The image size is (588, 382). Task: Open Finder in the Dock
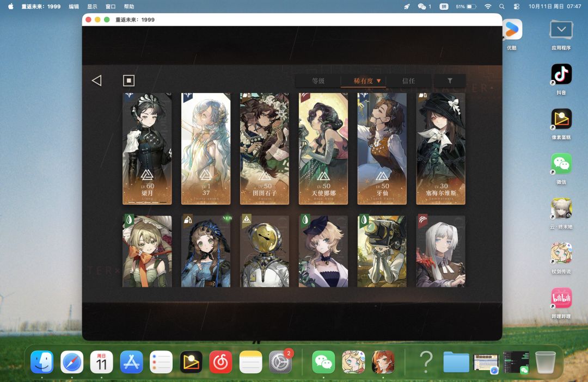[x=42, y=362]
